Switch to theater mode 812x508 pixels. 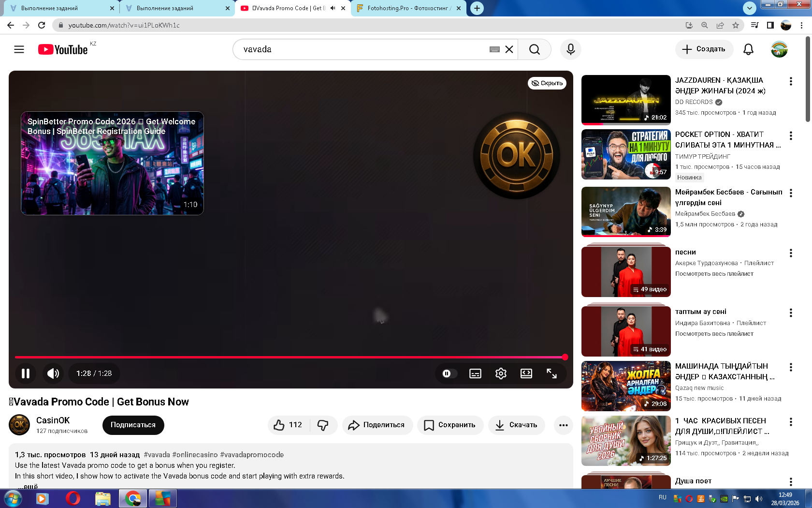pos(526,374)
